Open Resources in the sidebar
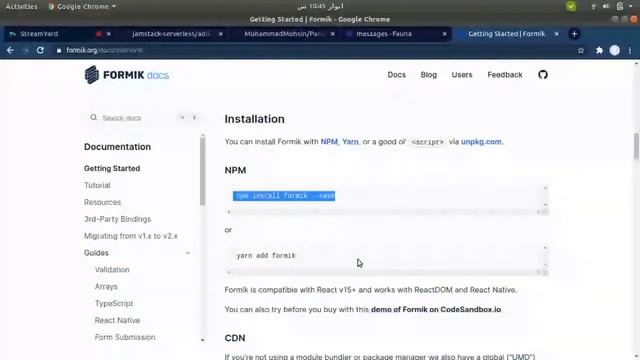Screen dimensions: 640x360 click(x=102, y=202)
